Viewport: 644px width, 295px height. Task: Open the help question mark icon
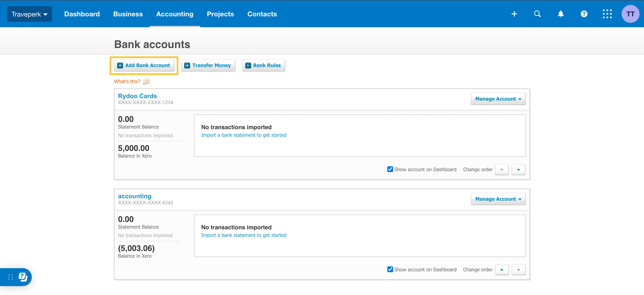tap(584, 14)
